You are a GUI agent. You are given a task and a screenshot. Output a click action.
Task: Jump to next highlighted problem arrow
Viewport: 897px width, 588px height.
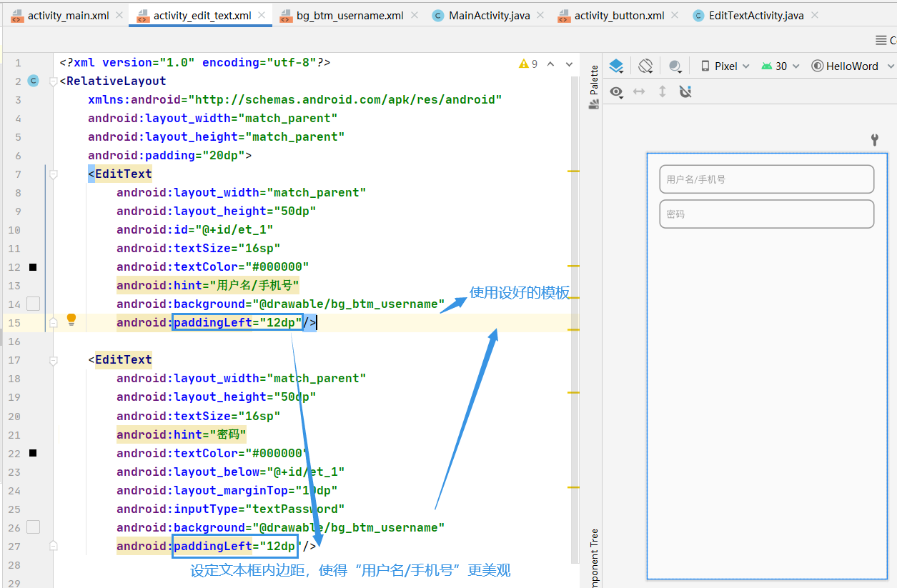pos(570,64)
